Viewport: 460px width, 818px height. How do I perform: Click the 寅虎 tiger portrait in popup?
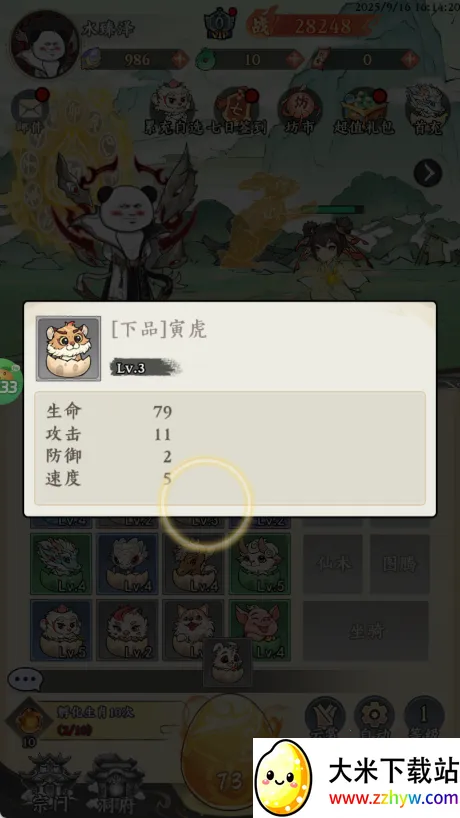coord(68,348)
